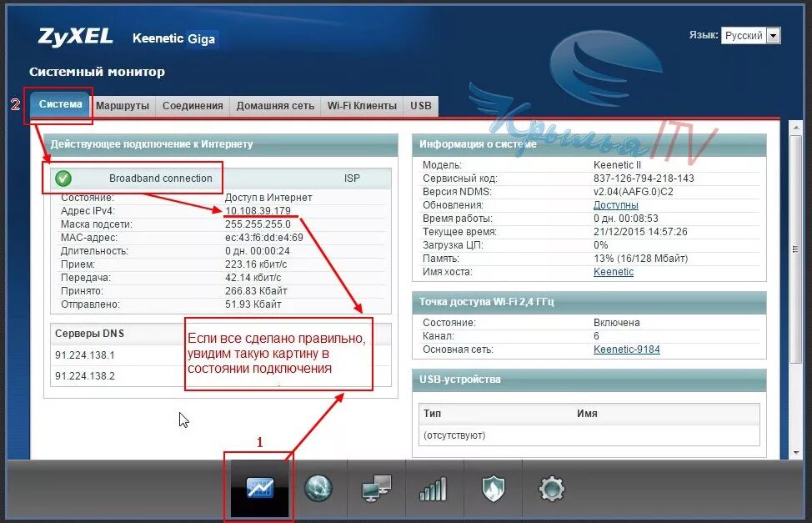Click the vertical scrollbar thumb
The height and width of the screenshot is (523, 812).
point(795,249)
